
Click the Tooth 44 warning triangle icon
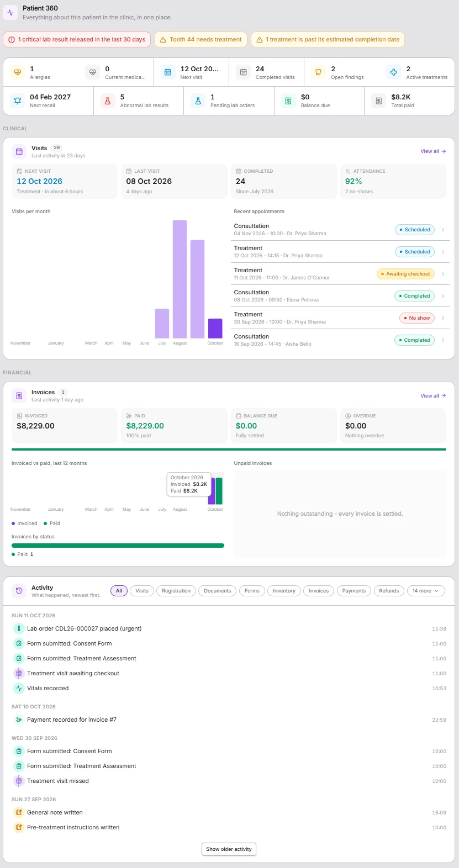pyautogui.click(x=163, y=40)
